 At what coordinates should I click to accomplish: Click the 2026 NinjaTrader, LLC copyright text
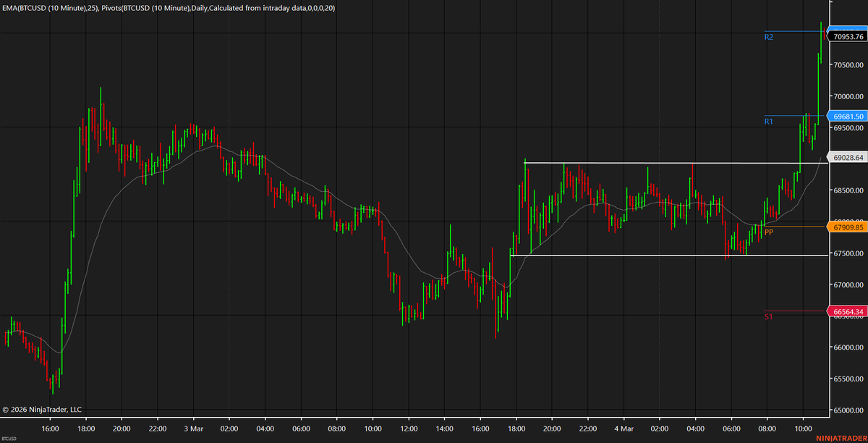pos(43,410)
